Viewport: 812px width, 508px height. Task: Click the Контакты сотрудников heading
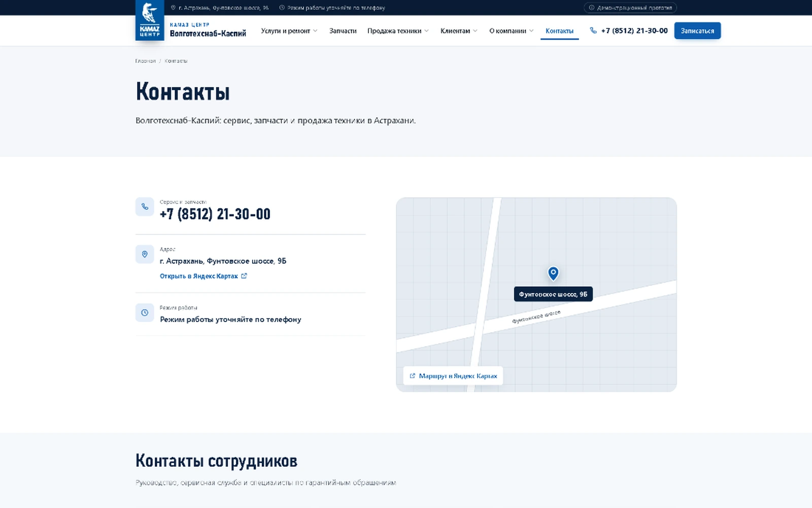tap(216, 461)
